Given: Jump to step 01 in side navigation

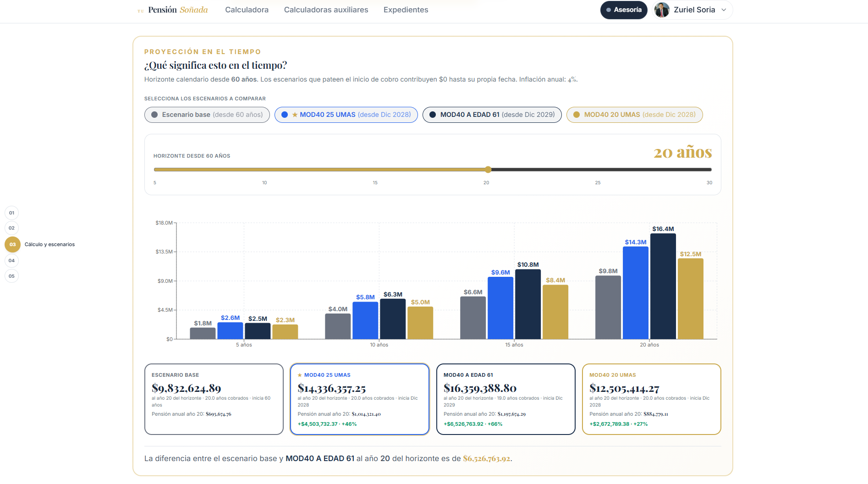Looking at the screenshot, I should (x=11, y=213).
